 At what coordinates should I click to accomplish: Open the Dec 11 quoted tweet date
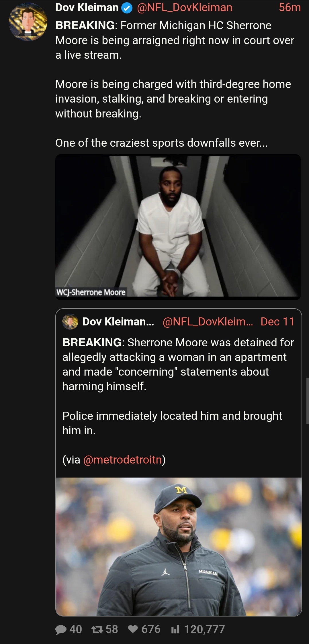tap(277, 322)
